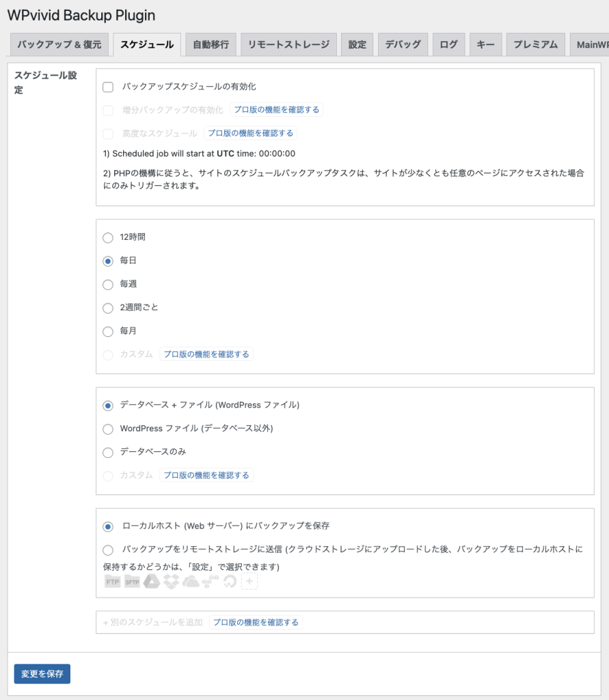Viewport: 609px width, 700px height.
Task: Select the 12時間 schedule interval
Action: 107,237
